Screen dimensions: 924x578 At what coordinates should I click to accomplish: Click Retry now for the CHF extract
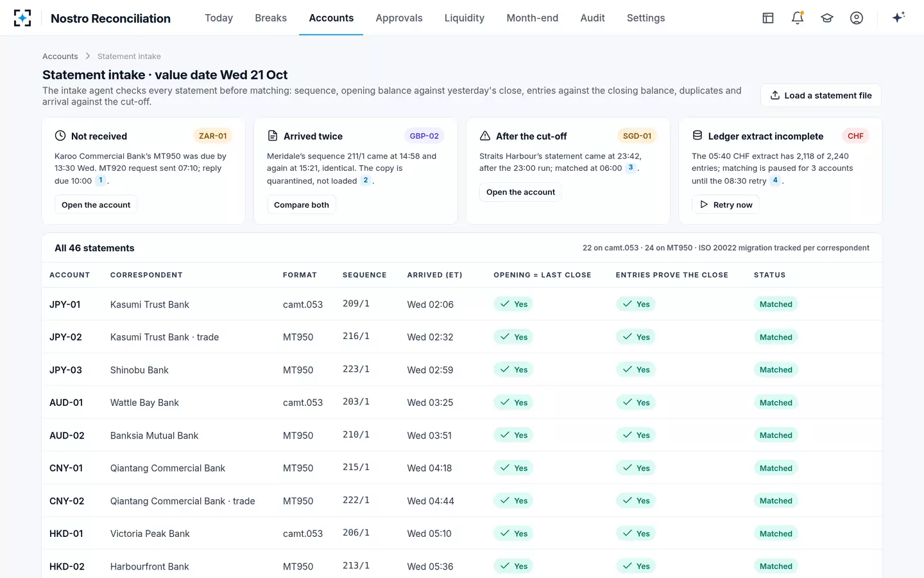coord(726,205)
